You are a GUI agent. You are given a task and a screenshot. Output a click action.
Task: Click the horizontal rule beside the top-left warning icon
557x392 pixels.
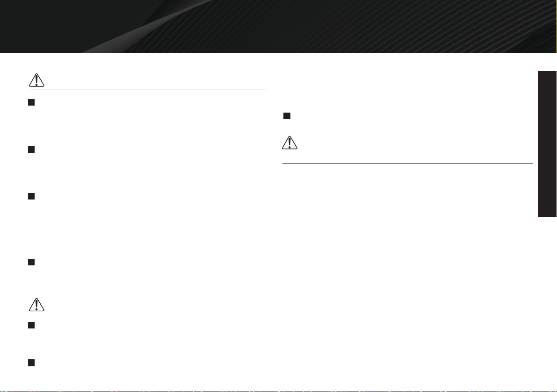pos(148,90)
